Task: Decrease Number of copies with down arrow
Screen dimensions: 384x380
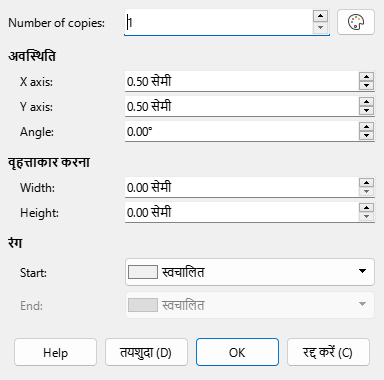Action: coord(320,28)
